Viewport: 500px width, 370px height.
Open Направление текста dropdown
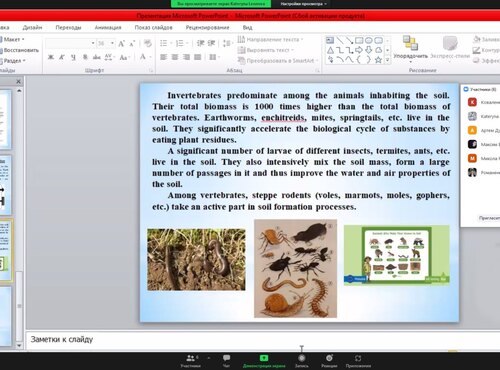(x=270, y=40)
